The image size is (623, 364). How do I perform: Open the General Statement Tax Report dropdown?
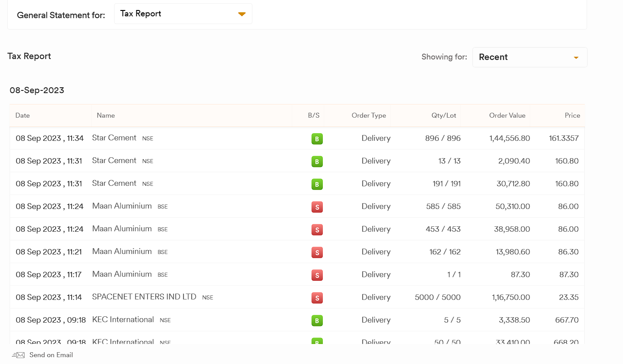click(183, 14)
